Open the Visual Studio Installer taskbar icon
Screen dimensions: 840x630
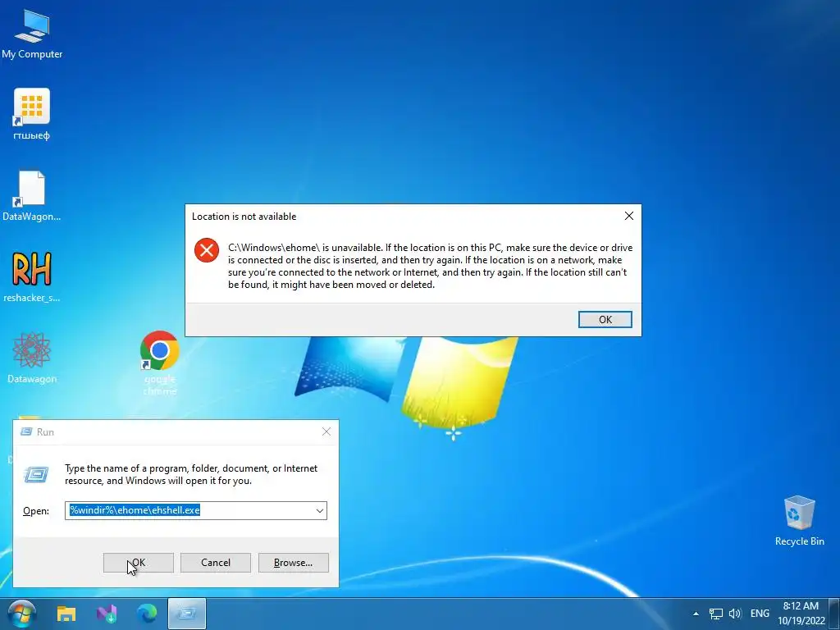(107, 614)
